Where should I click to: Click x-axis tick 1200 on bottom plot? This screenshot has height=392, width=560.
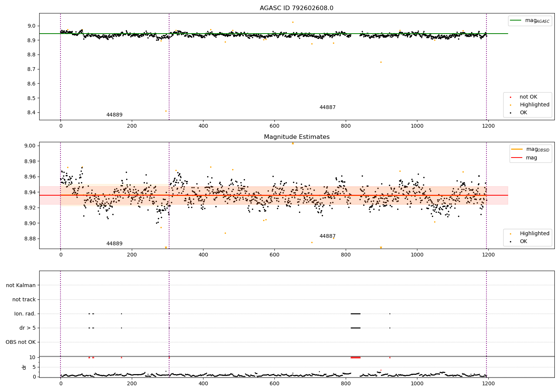[x=488, y=383]
